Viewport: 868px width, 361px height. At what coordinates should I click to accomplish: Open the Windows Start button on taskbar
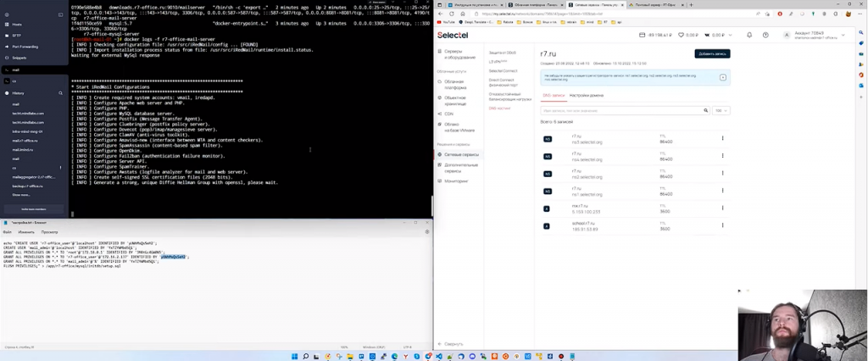(x=294, y=356)
